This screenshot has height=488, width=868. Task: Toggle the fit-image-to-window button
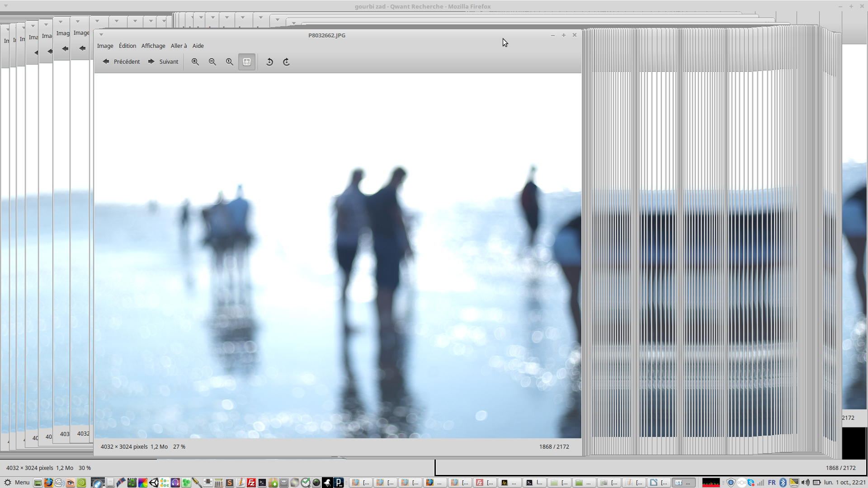[x=247, y=62]
